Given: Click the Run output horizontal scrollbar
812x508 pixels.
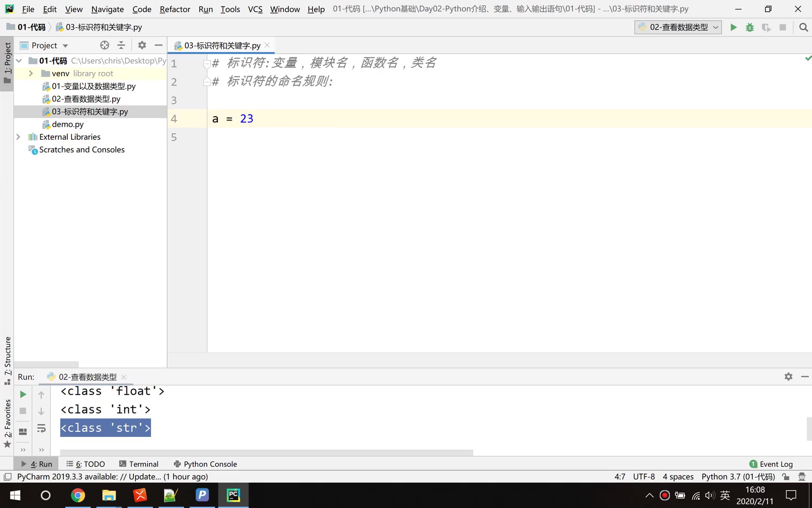Looking at the screenshot, I should 266,452.
